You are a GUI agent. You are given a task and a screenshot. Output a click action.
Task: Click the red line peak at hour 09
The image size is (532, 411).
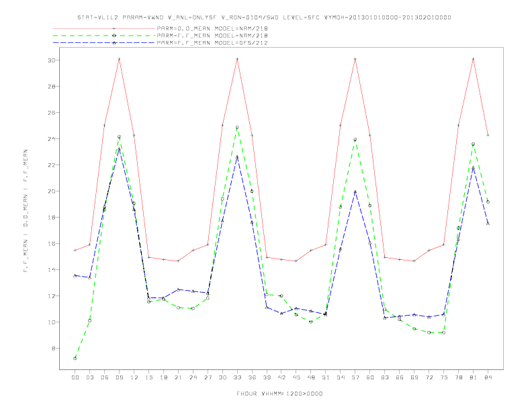click(x=119, y=59)
